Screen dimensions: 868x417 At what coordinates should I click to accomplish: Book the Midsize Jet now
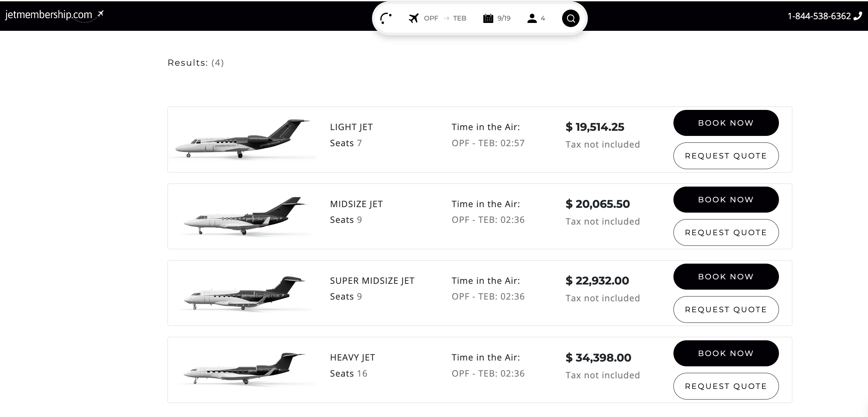point(726,199)
